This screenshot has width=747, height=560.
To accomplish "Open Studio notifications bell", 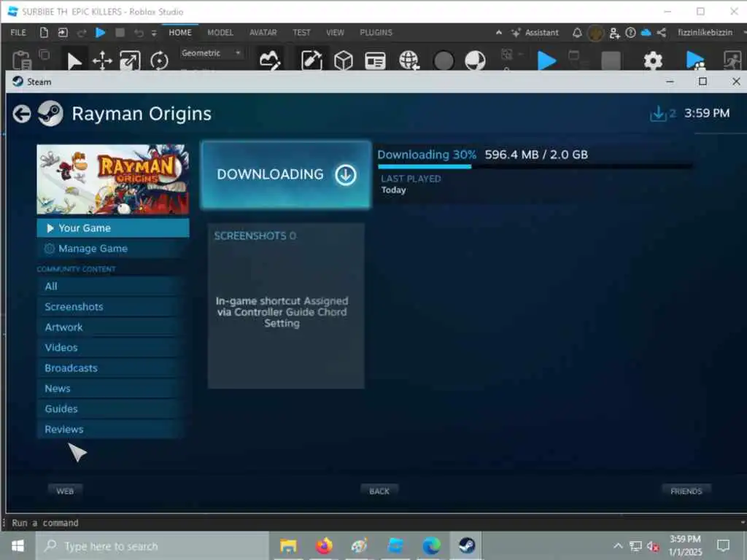I will [577, 32].
